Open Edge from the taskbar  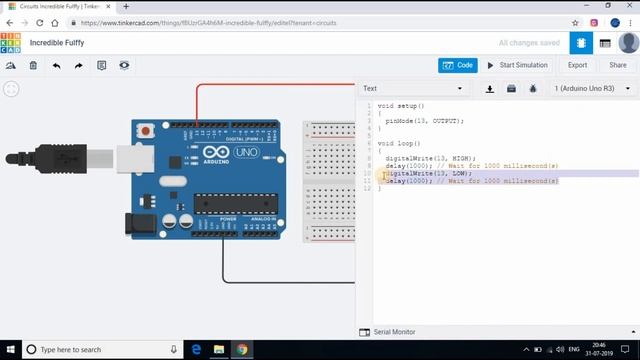196,350
